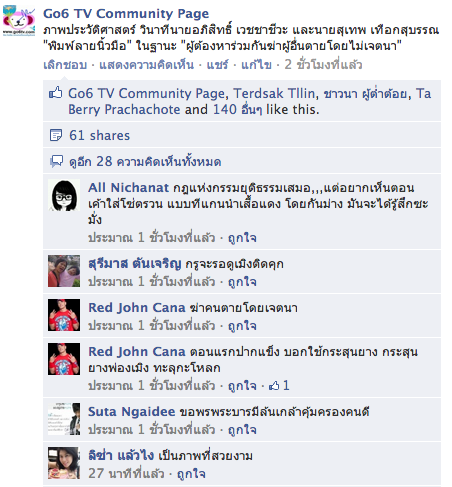Click the 2 ชั่วโมงที่แล้ว post timestamp

(x=323, y=65)
